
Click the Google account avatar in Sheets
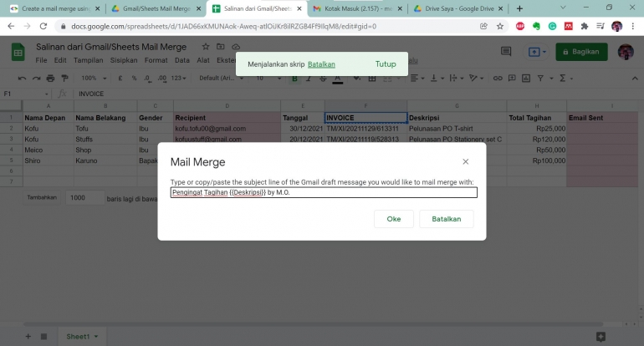[x=626, y=52]
